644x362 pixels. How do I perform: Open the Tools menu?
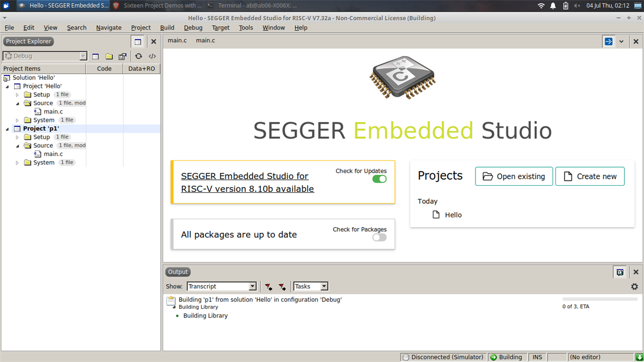(246, 28)
